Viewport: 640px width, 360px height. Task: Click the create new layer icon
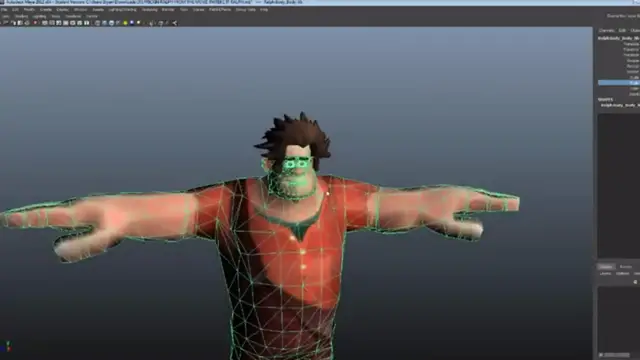tap(636, 282)
